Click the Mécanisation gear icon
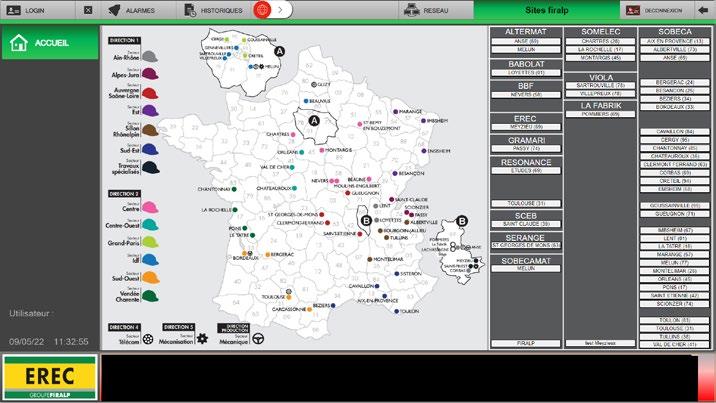 pyautogui.click(x=202, y=338)
